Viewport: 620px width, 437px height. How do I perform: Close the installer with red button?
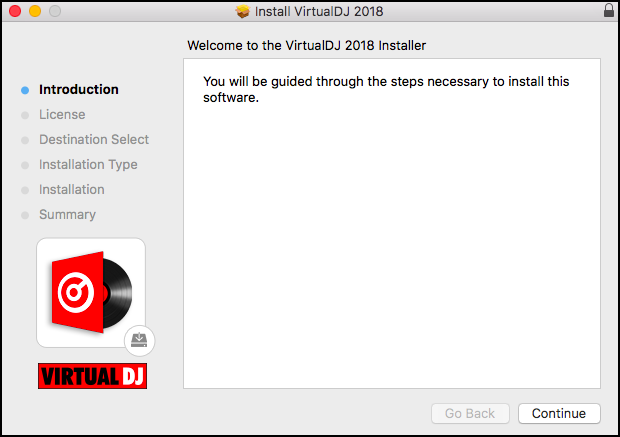coord(15,11)
